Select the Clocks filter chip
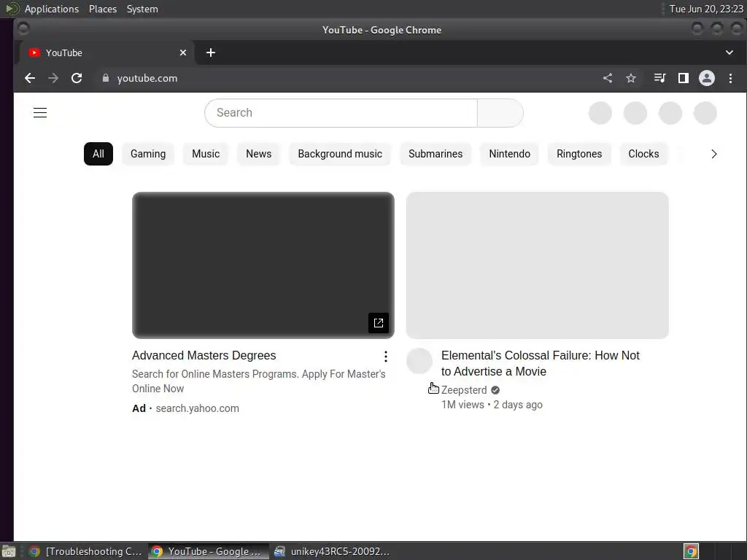The image size is (747, 560). 643,154
